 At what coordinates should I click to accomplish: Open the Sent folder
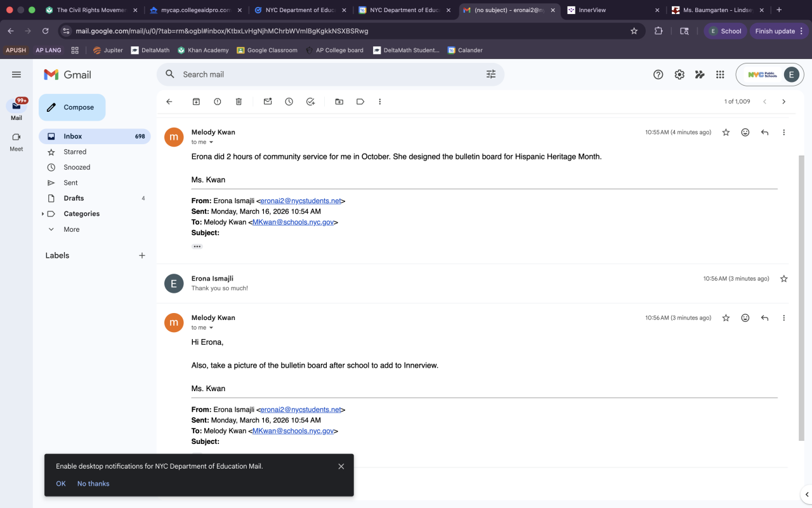point(95,183)
